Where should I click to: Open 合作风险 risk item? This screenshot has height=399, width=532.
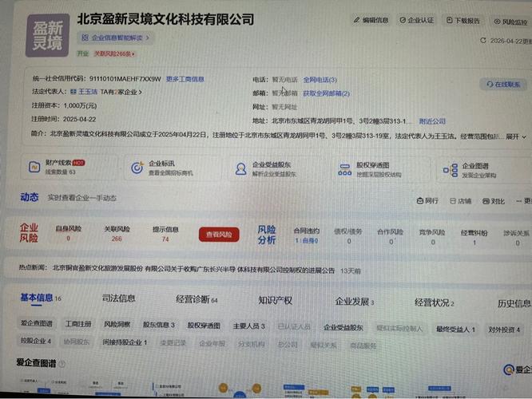coord(391,237)
